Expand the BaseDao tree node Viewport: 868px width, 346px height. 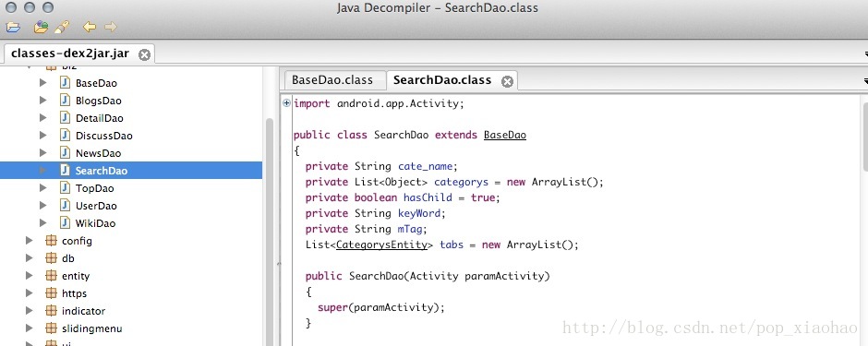(x=43, y=83)
